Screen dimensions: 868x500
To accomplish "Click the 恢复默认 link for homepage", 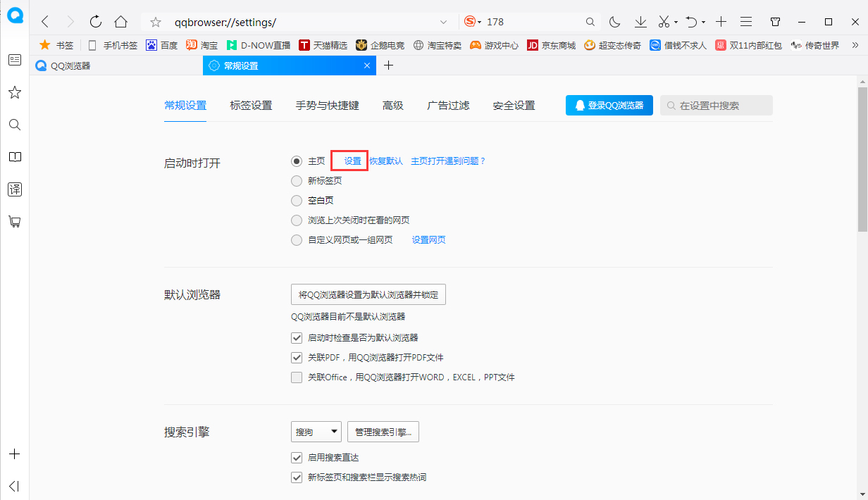I will click(386, 161).
